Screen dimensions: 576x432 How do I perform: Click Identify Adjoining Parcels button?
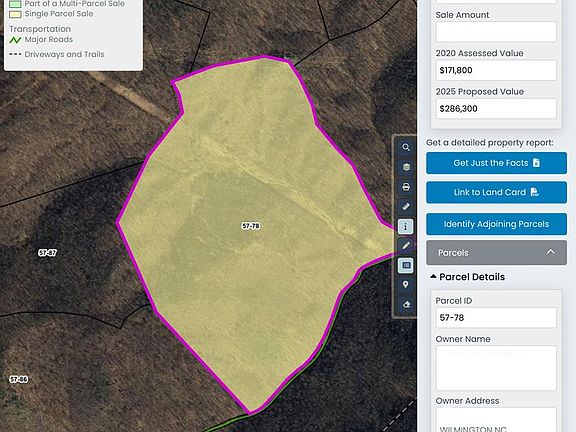point(496,224)
